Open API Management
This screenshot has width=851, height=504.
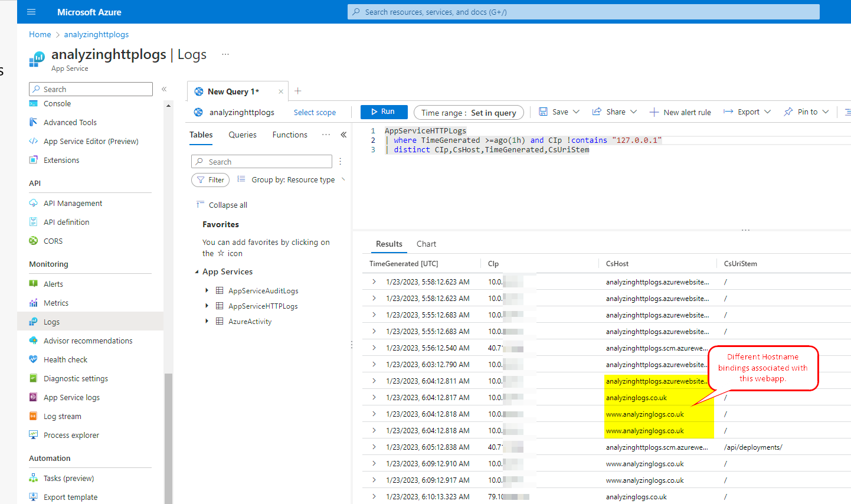click(x=73, y=203)
